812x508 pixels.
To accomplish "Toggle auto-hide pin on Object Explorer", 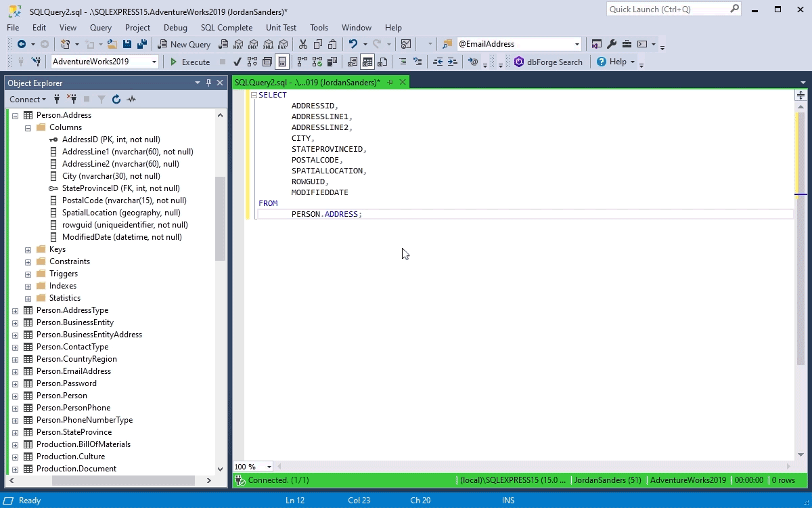I will click(208, 83).
